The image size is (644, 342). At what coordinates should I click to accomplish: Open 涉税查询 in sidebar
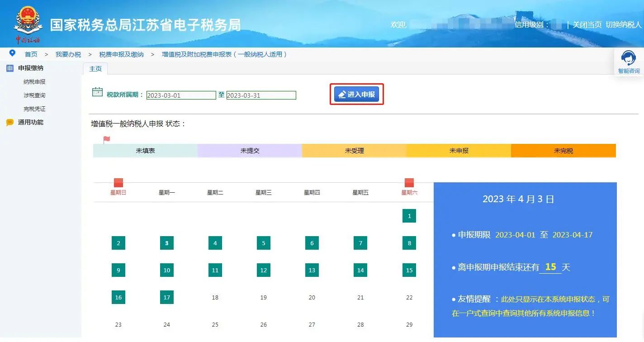pyautogui.click(x=34, y=95)
